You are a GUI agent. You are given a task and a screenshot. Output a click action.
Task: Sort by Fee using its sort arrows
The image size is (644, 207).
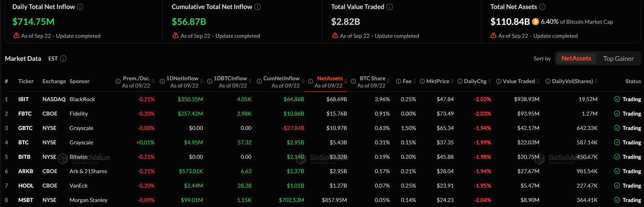415,81
